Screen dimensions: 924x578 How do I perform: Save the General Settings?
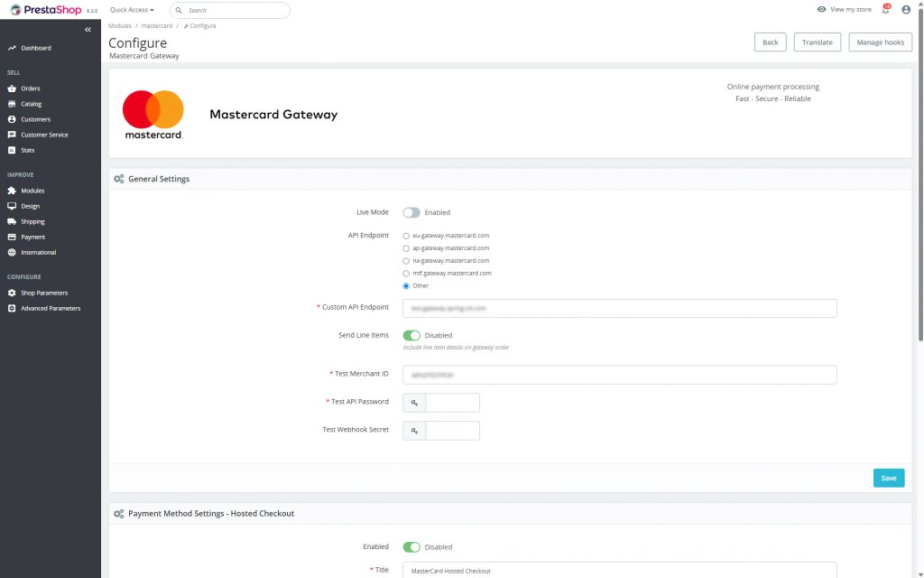coord(889,478)
